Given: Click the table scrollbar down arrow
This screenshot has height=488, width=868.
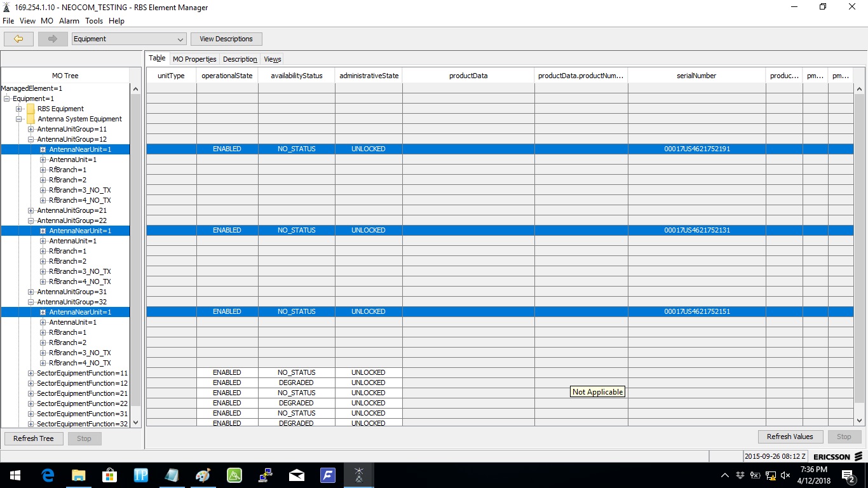Looking at the screenshot, I should click(x=860, y=421).
